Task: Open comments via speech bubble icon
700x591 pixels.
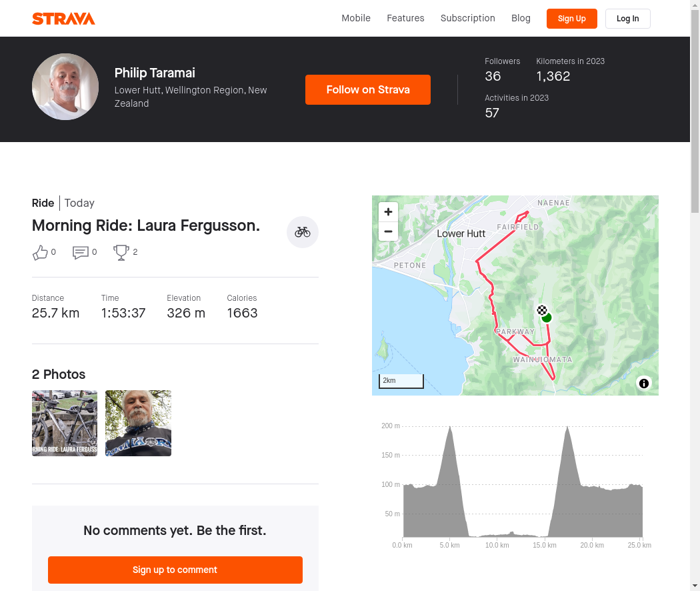Action: (81, 252)
